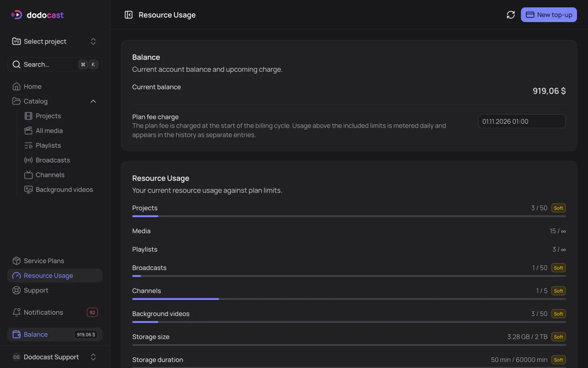
Task: Click the Soft badge on the Projects row
Action: (558, 208)
